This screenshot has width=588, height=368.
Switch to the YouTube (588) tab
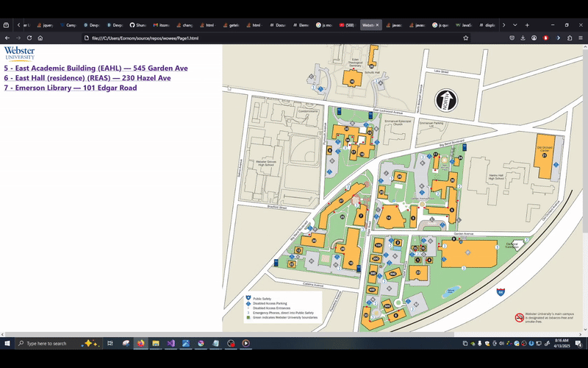point(347,25)
